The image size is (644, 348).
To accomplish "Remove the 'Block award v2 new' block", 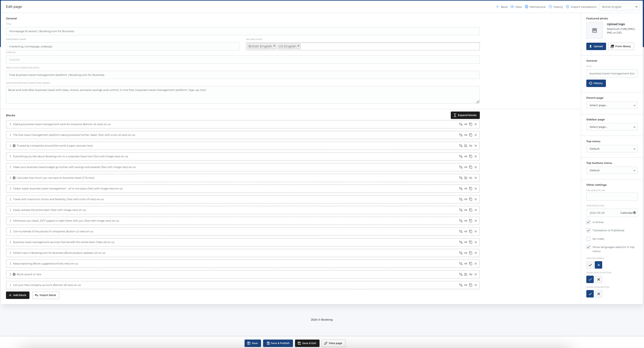I will [x=476, y=274].
